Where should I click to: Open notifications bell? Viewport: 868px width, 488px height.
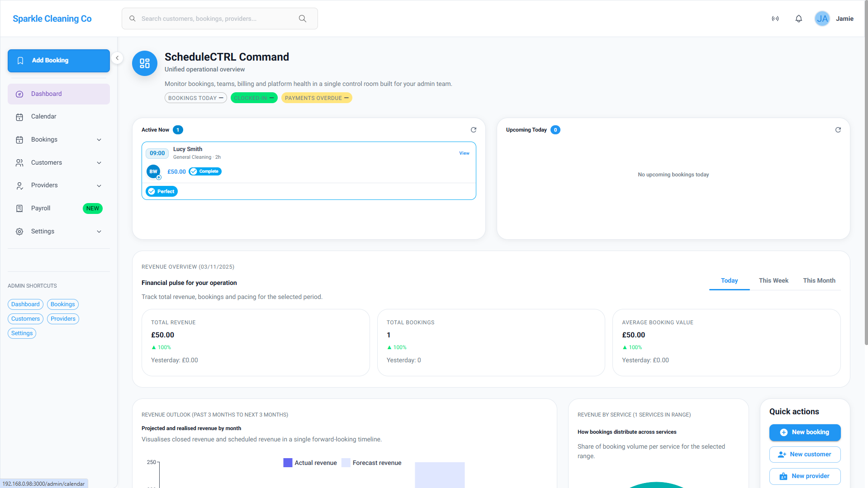click(x=799, y=19)
